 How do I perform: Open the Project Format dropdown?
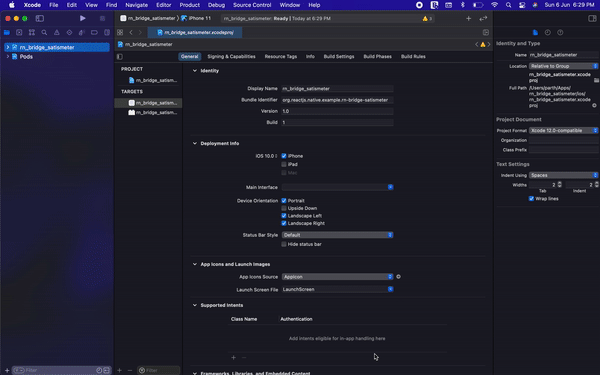(x=564, y=130)
